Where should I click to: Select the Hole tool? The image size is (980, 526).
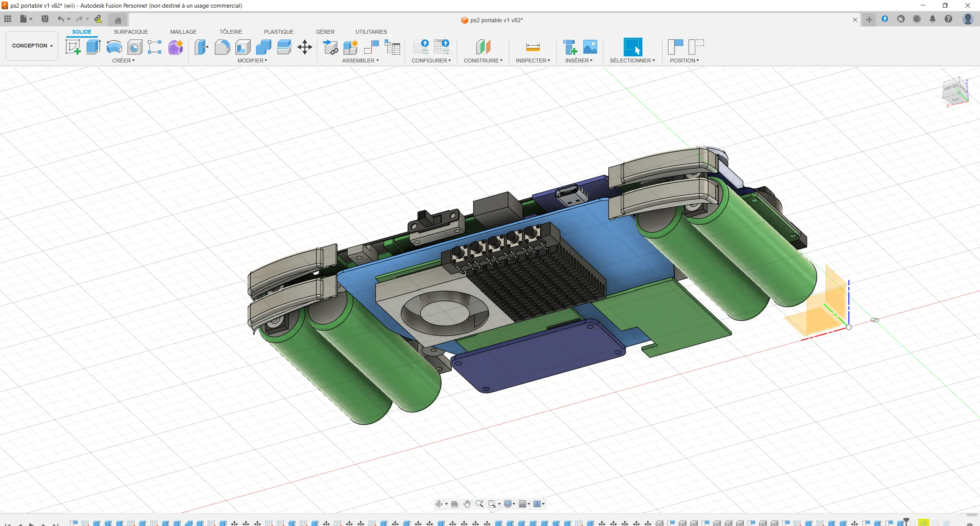(x=134, y=48)
